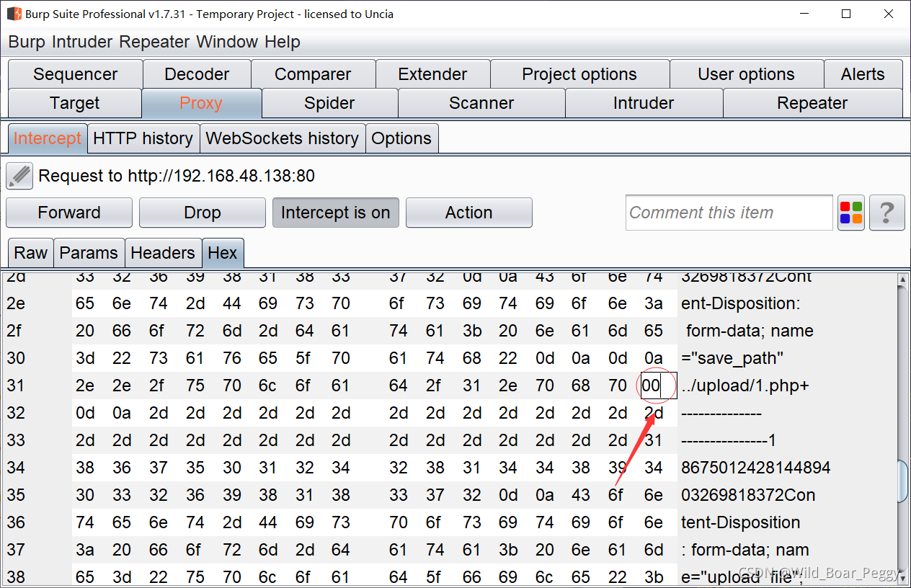Screen dimensions: 911x588
Task: Switch to the Raw request view
Action: (30, 253)
